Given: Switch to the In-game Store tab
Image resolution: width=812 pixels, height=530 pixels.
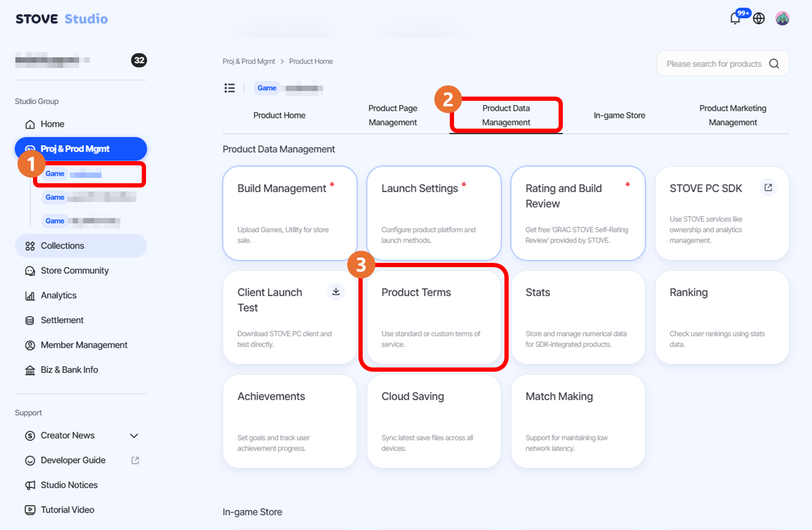Looking at the screenshot, I should tap(619, 115).
